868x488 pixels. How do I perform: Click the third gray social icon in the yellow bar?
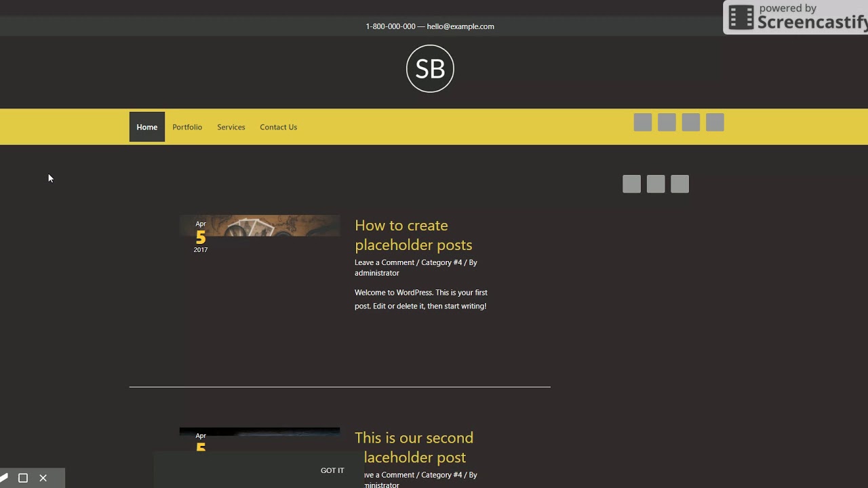691,123
